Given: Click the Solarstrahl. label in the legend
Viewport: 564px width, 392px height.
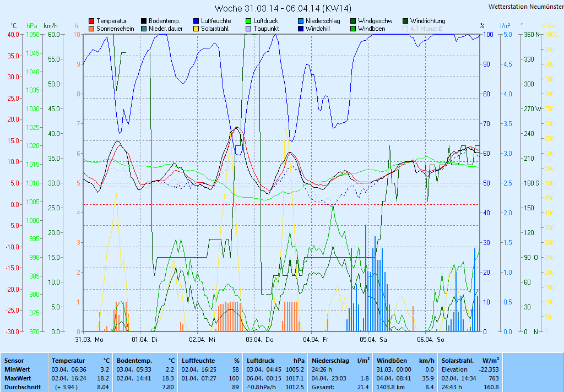Looking at the screenshot, I should (x=215, y=29).
